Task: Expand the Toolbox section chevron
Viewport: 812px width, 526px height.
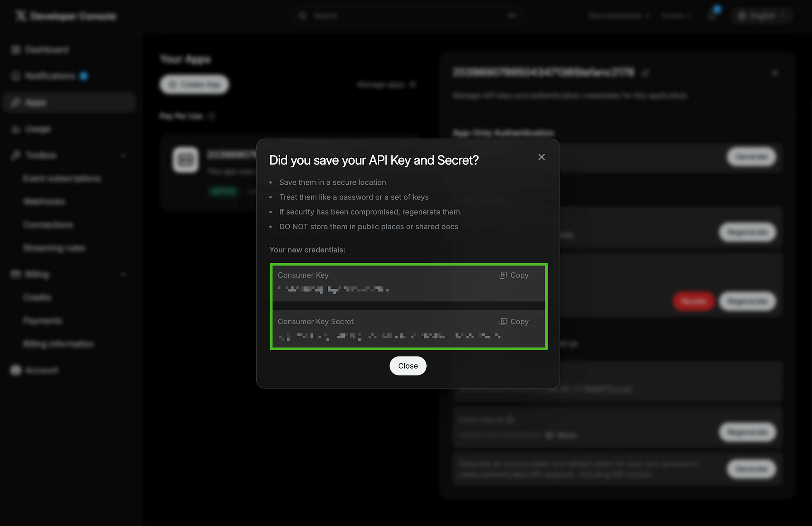Action: [123, 155]
